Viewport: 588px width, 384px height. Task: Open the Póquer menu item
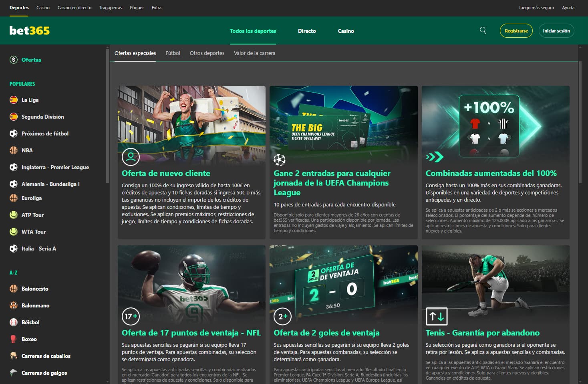(x=137, y=7)
